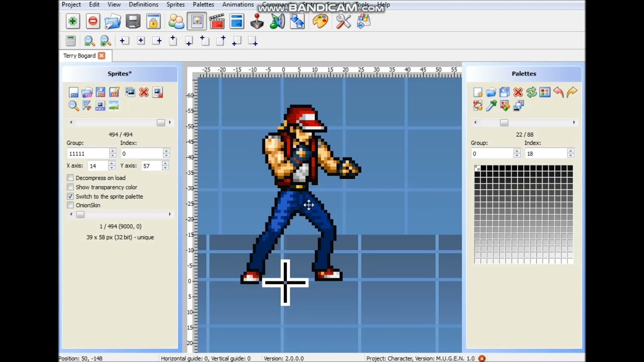The height and width of the screenshot is (362, 644).
Task: Open a palette with the Palettes folder icon
Action: (x=491, y=93)
